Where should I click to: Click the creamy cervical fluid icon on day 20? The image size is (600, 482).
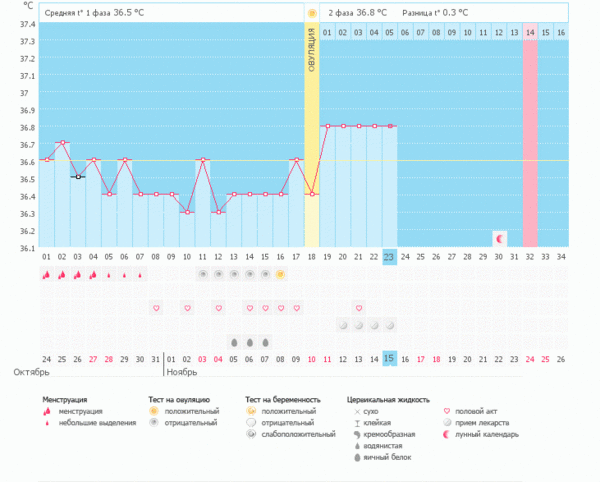[343, 325]
